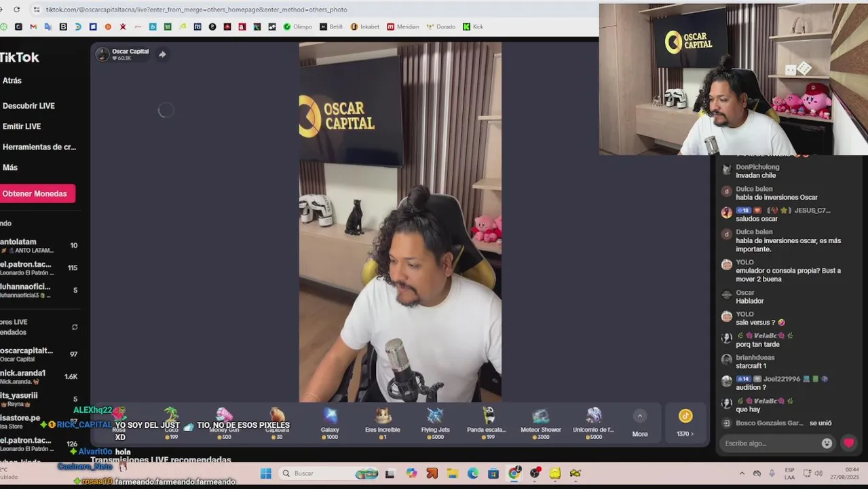Open the Olimpo bookmark
This screenshot has height=489, width=868.
pos(298,27)
